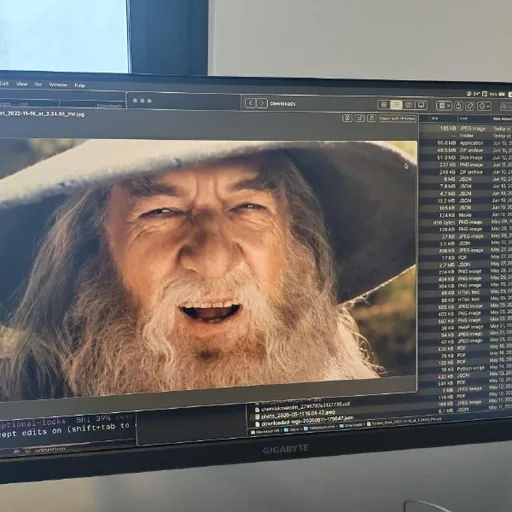Click the Share icon in the Finder toolbar
This screenshot has width=512, height=512.
click(x=459, y=106)
